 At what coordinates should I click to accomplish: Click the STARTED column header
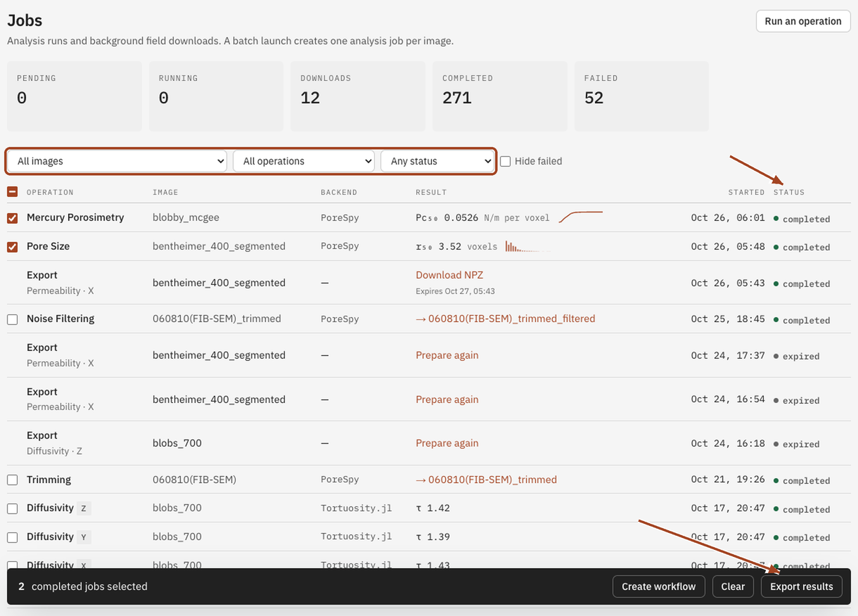(746, 192)
